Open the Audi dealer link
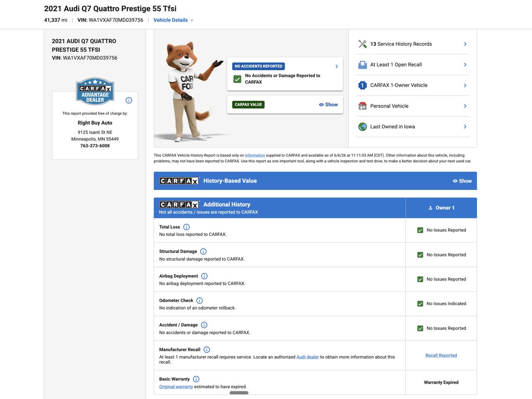The width and height of the screenshot is (532, 399). click(x=308, y=357)
